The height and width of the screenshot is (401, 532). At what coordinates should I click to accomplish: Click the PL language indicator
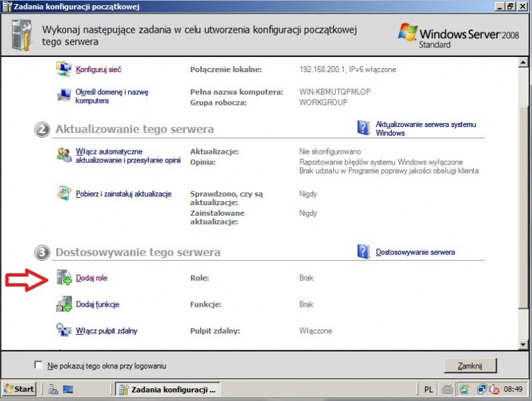tap(429, 390)
